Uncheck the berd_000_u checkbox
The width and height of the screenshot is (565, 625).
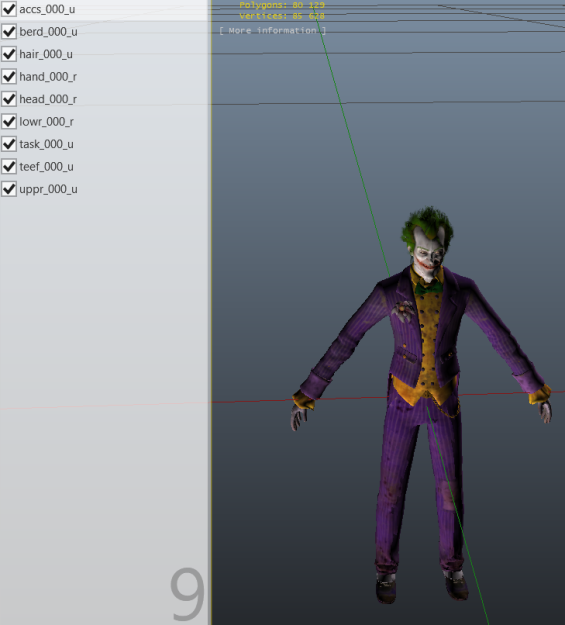9,31
